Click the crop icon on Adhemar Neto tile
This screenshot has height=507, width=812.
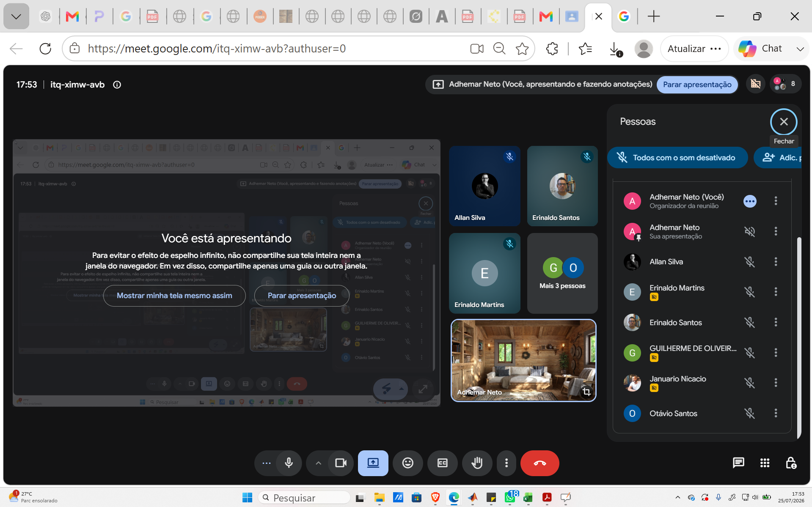tap(586, 392)
